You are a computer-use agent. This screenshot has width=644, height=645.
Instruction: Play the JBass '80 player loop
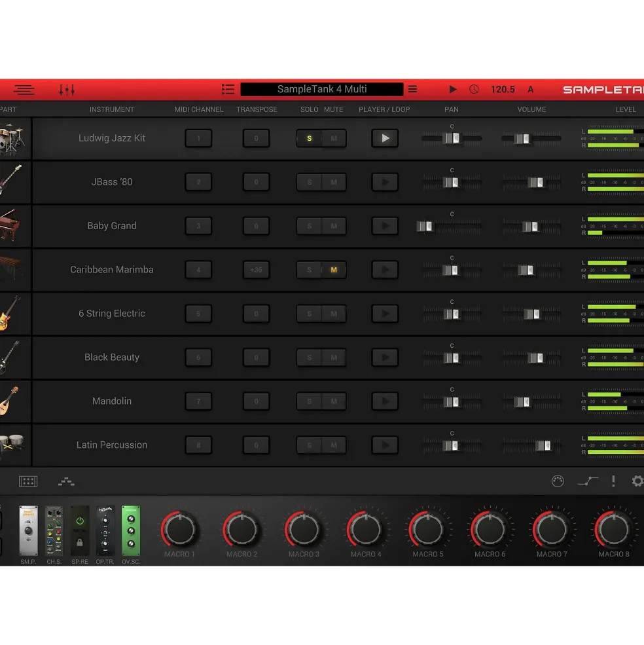click(x=385, y=182)
